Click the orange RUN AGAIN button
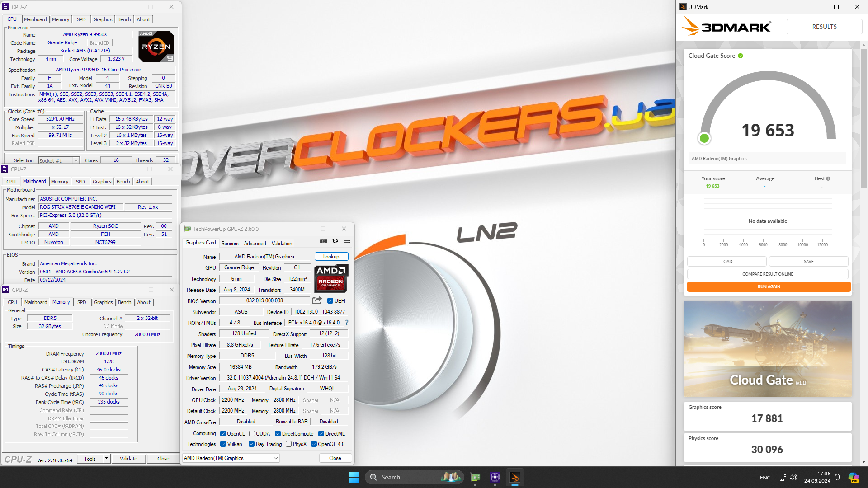This screenshot has width=868, height=488. 768,287
